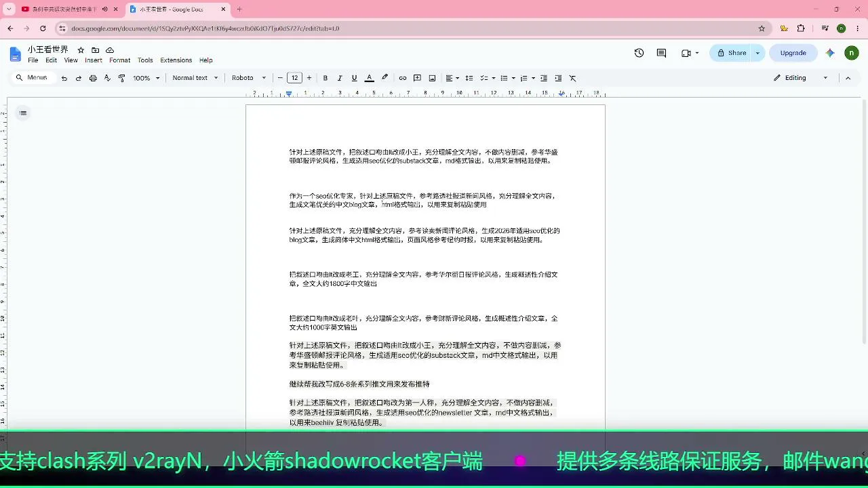Screen dimensions: 868x488
Task: Click the font size field showing 12
Action: pyautogui.click(x=294, y=78)
